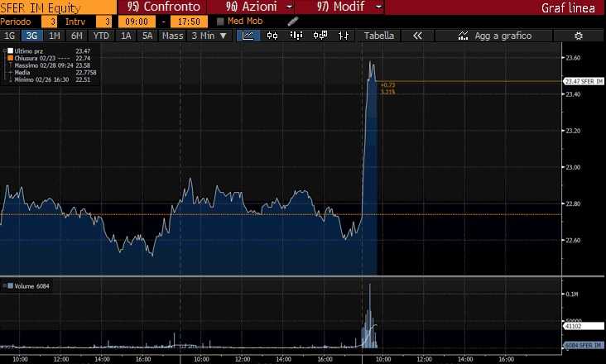The height and width of the screenshot is (364, 606).
Task: Switch to the candlestick chart icon
Action: click(x=272, y=36)
